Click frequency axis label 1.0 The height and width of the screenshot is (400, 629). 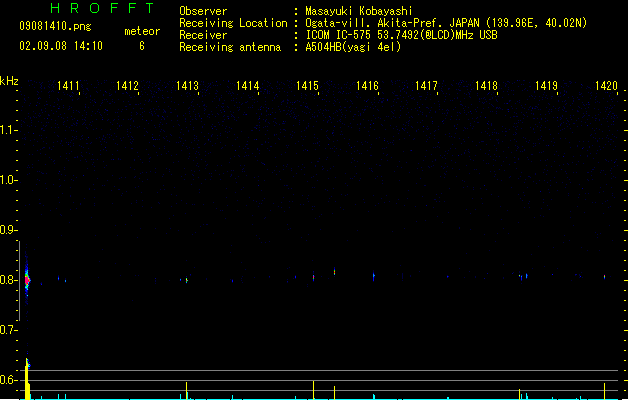click(x=8, y=180)
